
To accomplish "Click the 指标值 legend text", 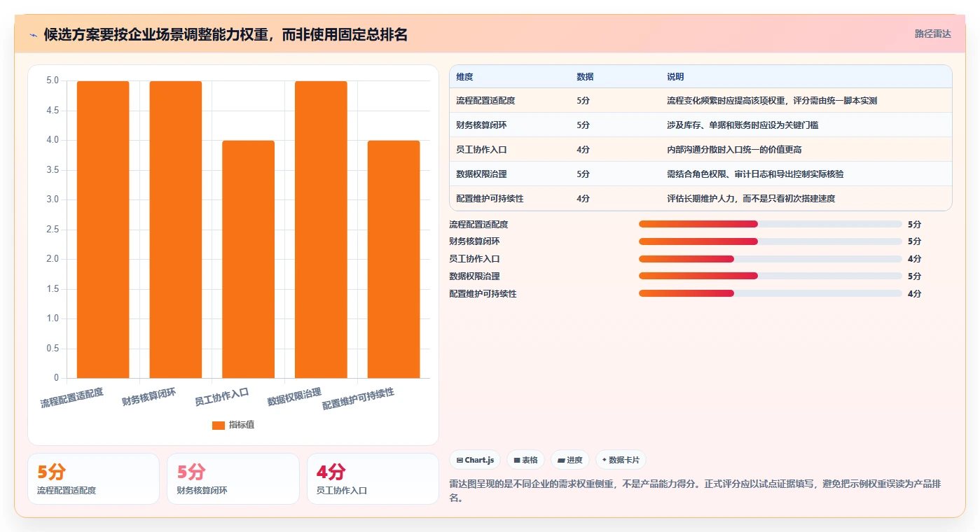I will tap(242, 425).
